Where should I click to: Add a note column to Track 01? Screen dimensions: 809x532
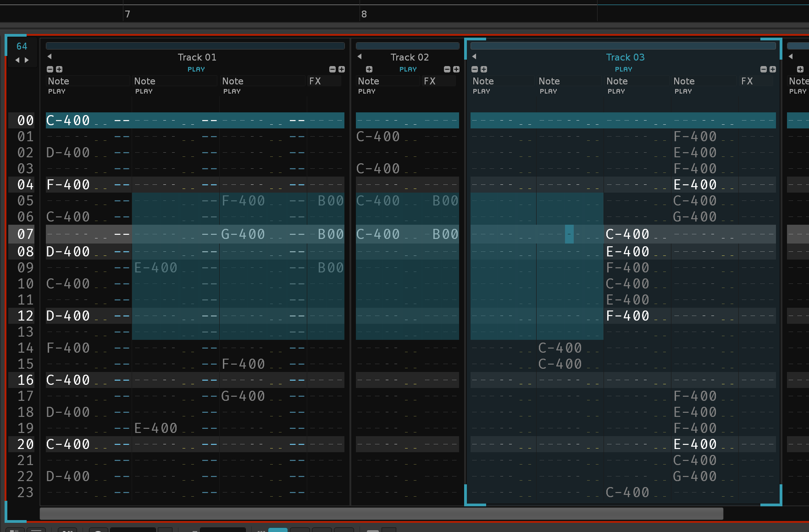point(59,69)
